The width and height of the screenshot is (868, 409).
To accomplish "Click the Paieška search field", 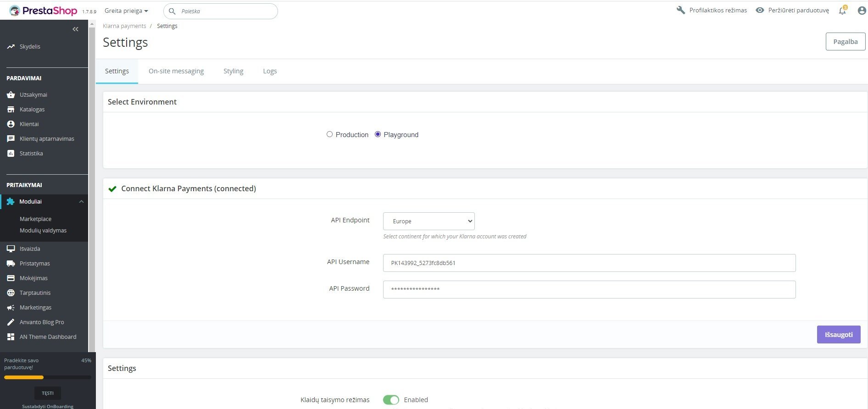I will point(221,11).
